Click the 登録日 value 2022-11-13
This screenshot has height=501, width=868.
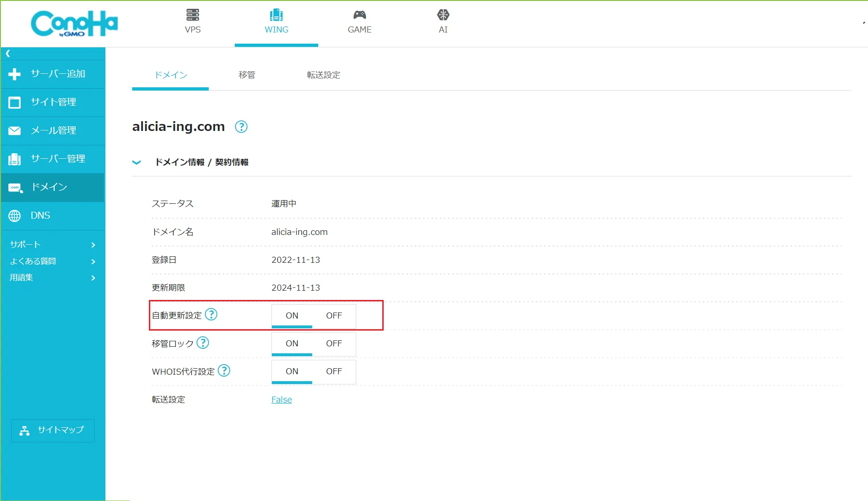tap(296, 260)
